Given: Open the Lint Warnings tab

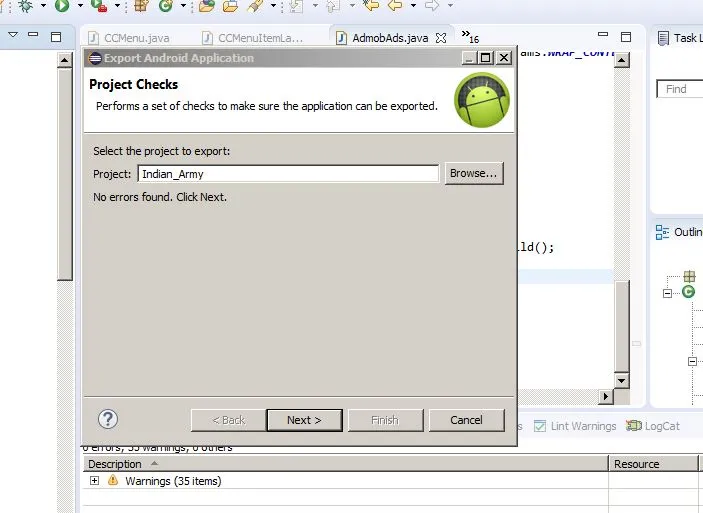Looking at the screenshot, I should 575,426.
